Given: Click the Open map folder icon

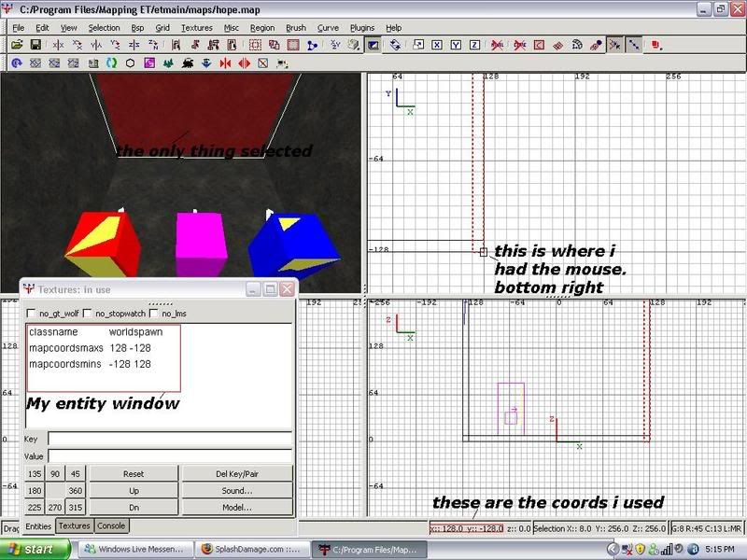Looking at the screenshot, I should (x=17, y=45).
